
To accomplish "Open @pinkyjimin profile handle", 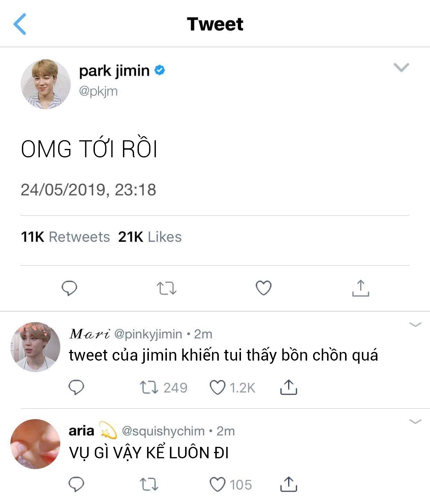I will click(x=148, y=334).
